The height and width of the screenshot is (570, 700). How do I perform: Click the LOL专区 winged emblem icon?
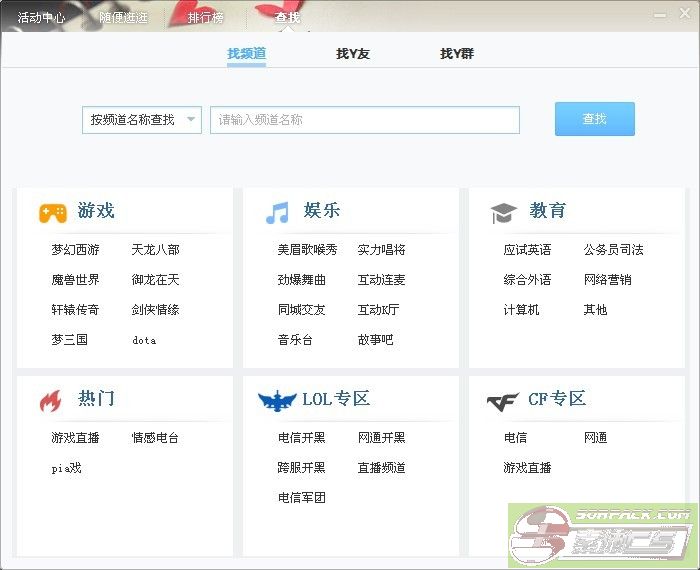pos(277,401)
